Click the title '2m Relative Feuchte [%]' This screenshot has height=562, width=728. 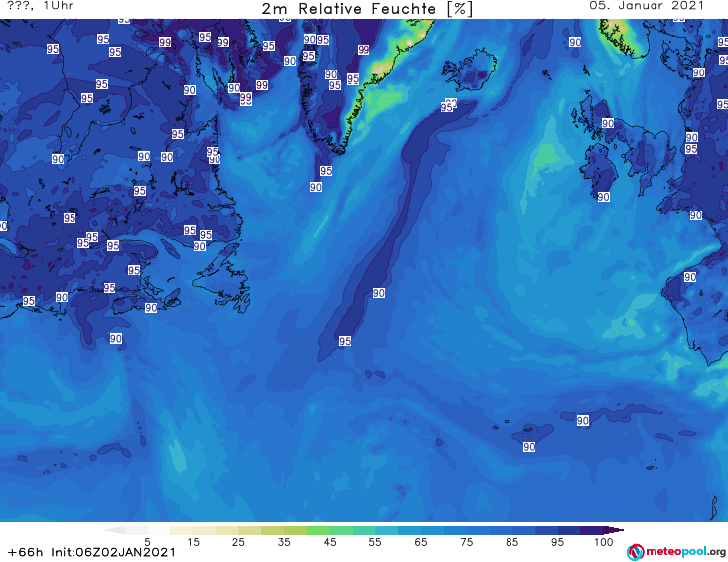click(366, 9)
